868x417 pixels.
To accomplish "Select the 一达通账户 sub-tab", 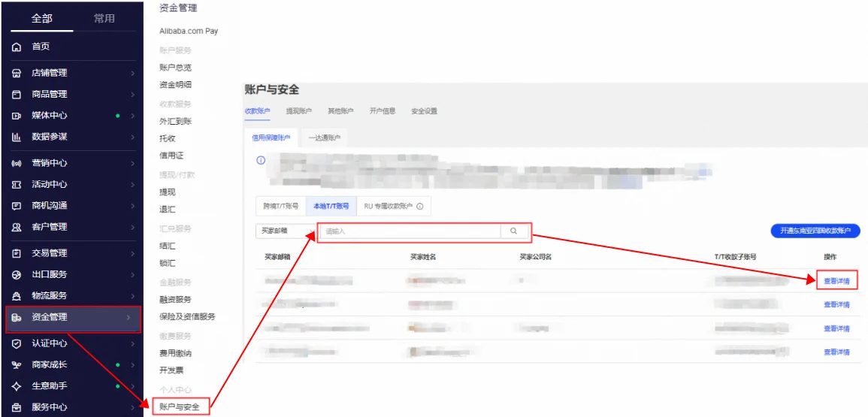I will click(x=325, y=138).
